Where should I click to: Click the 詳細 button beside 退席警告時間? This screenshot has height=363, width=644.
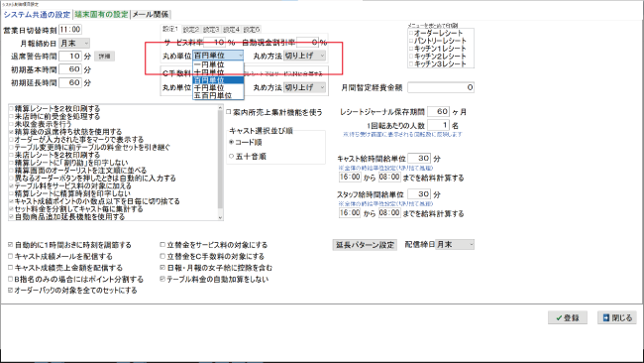104,57
